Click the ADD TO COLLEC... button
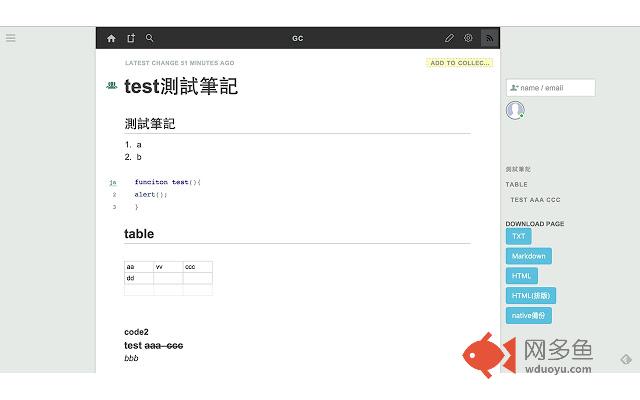The image size is (640, 400). point(460,63)
